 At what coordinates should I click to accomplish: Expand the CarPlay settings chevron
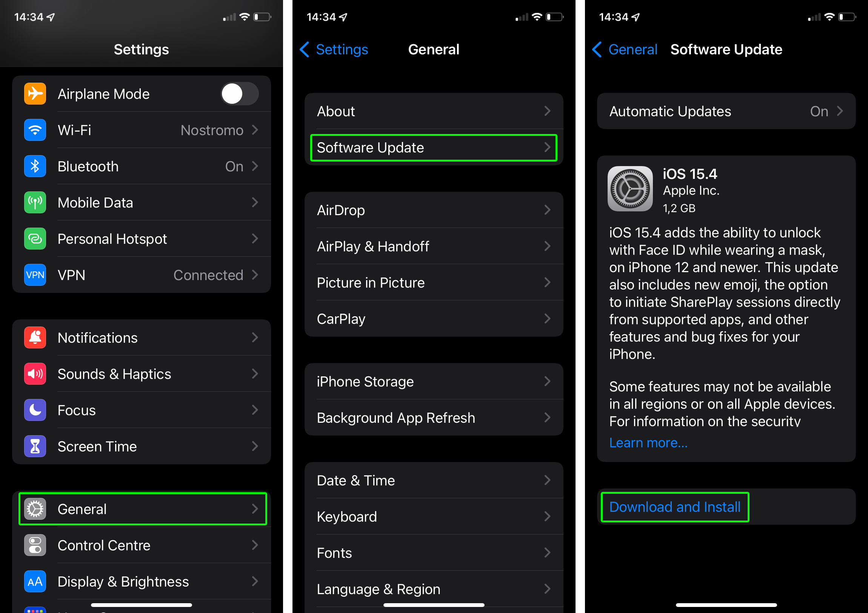[549, 320]
